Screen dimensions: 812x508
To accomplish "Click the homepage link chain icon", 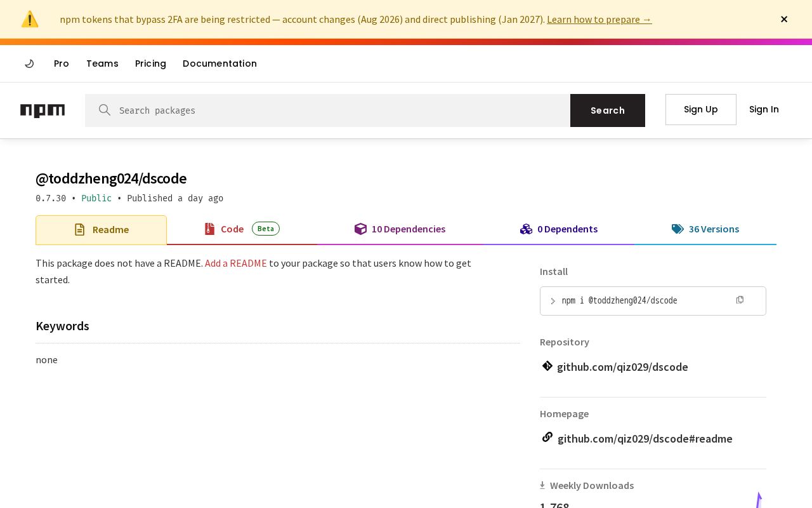I will [x=547, y=438].
